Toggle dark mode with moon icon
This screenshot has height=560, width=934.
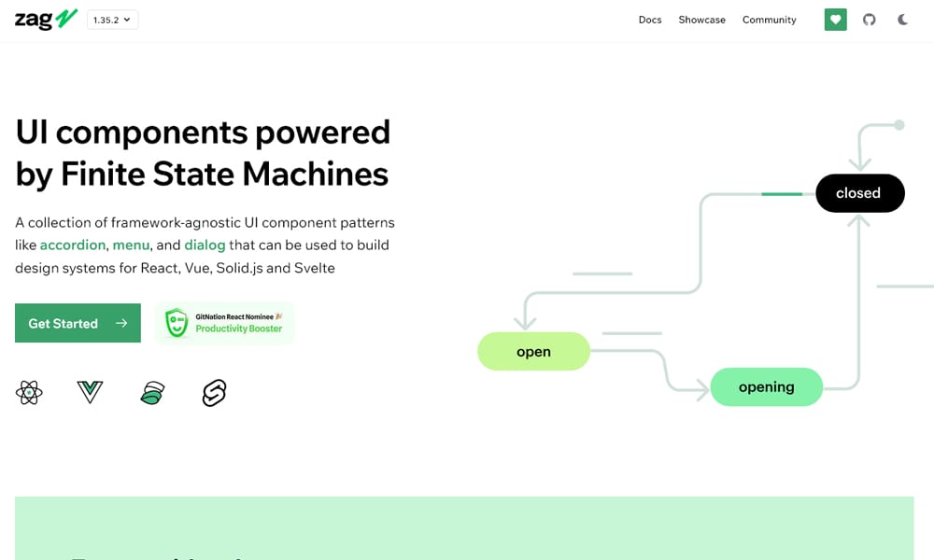[902, 20]
